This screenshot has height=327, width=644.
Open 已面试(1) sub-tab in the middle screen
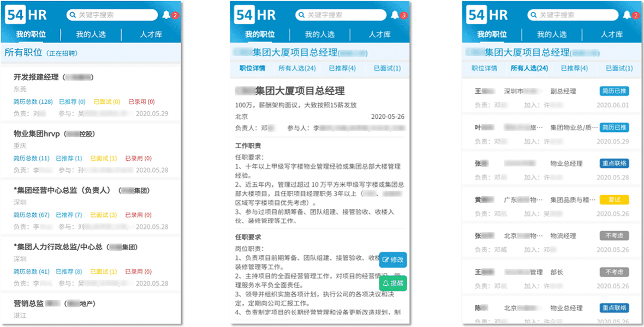[387, 68]
